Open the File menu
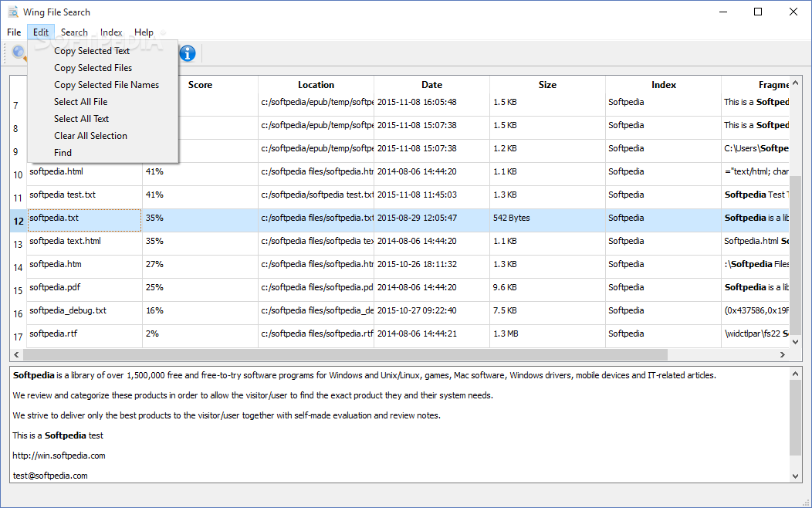Screen dimensions: 812x508 tap(14, 32)
